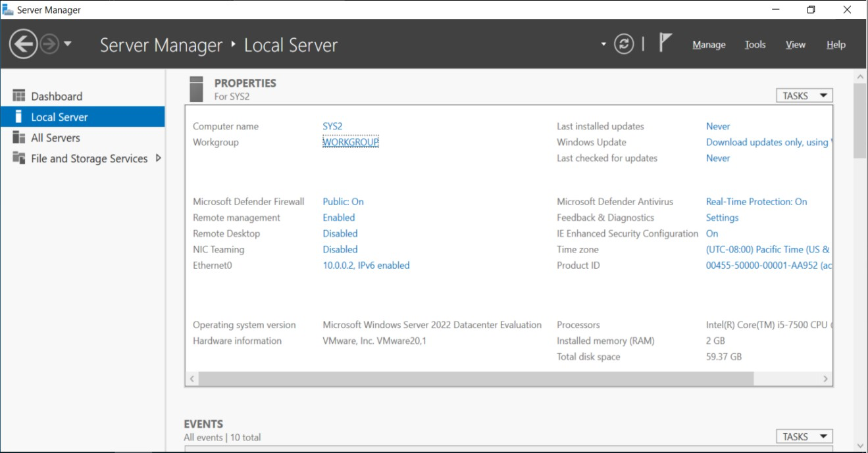Click the PROPERTIES section heading
This screenshot has width=868, height=453.
(245, 83)
